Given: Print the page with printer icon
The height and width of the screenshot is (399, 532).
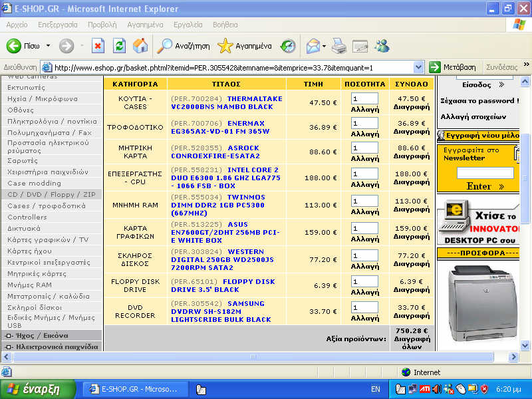Looking at the screenshot, I should 338,46.
